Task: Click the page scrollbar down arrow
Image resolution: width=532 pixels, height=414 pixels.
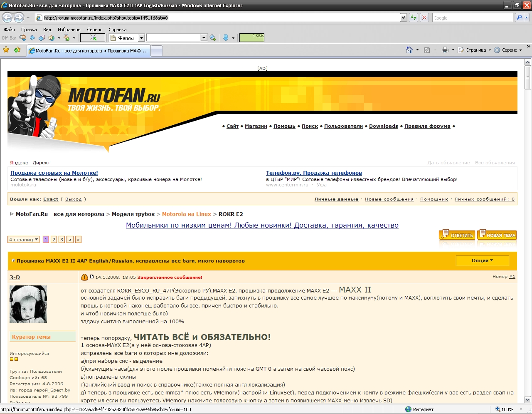Action: [x=528, y=399]
